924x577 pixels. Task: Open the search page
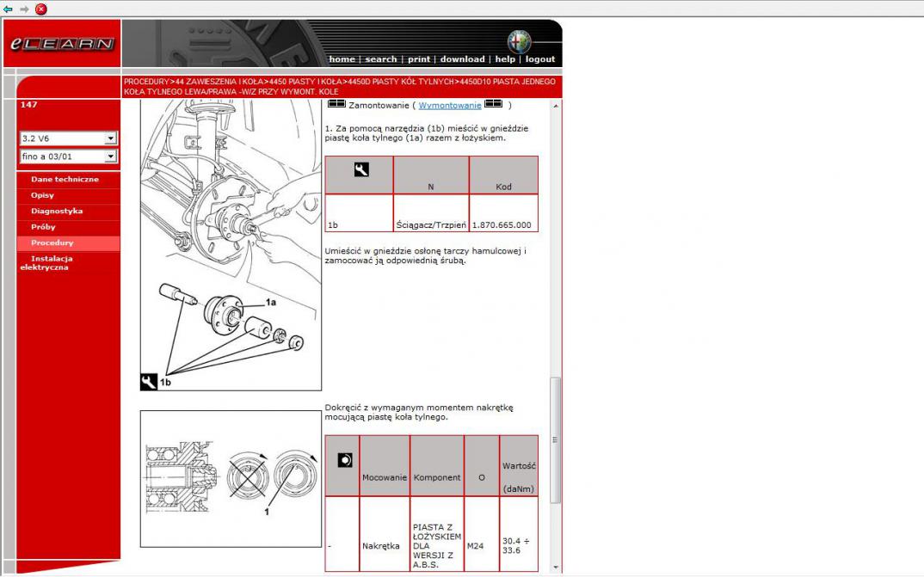tap(380, 58)
